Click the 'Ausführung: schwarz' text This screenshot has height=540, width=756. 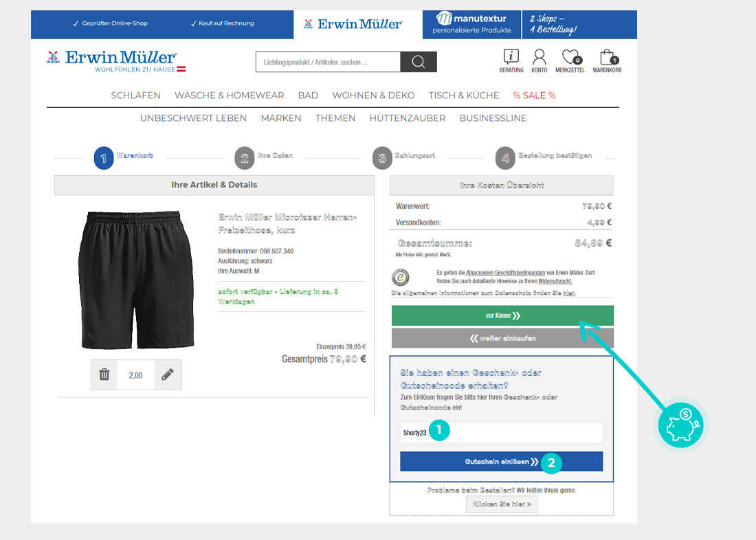coord(245,261)
